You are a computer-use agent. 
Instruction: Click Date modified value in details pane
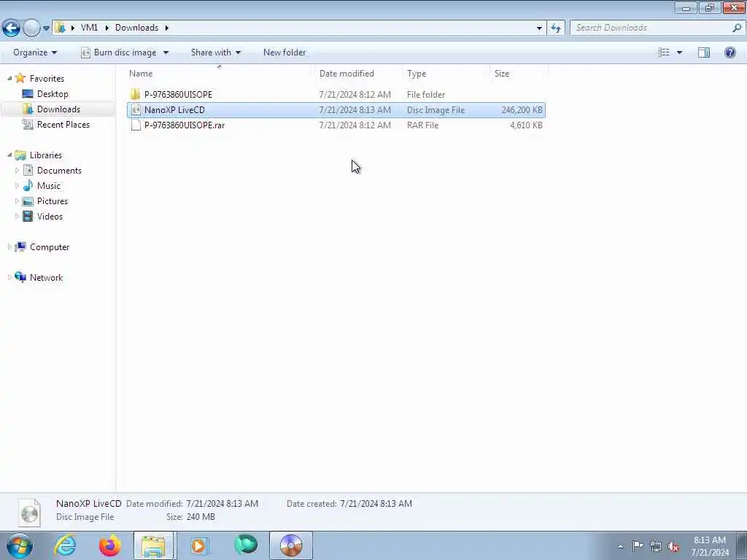coord(222,503)
